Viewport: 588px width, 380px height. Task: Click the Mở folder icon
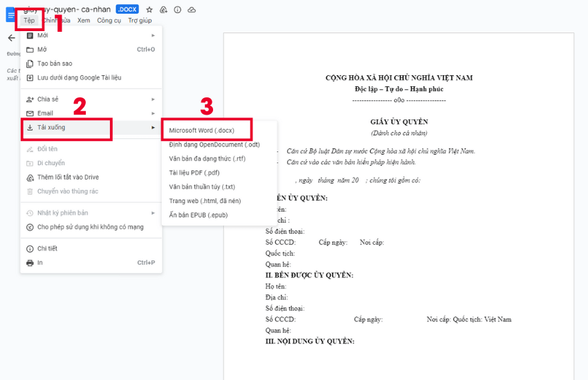[30, 50]
